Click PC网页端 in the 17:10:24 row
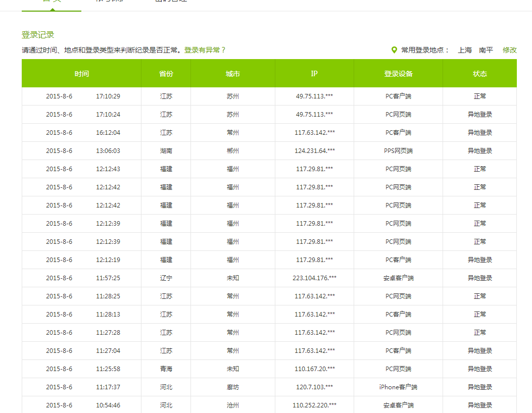532x413 pixels. point(398,115)
